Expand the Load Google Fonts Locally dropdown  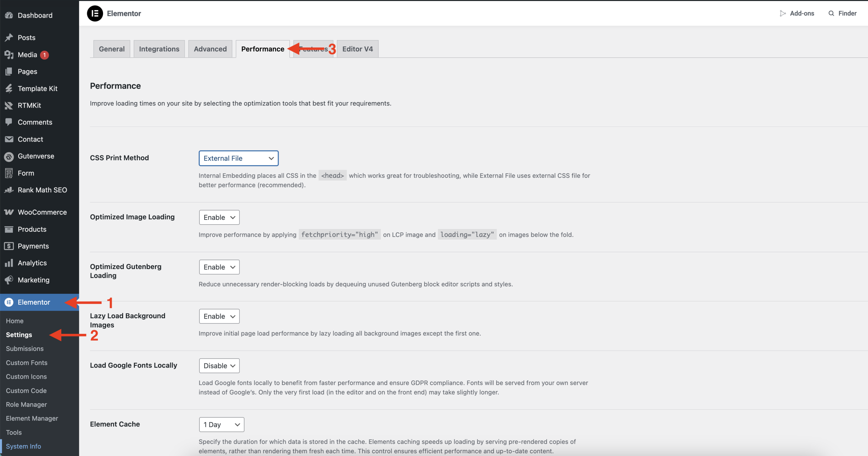point(219,366)
